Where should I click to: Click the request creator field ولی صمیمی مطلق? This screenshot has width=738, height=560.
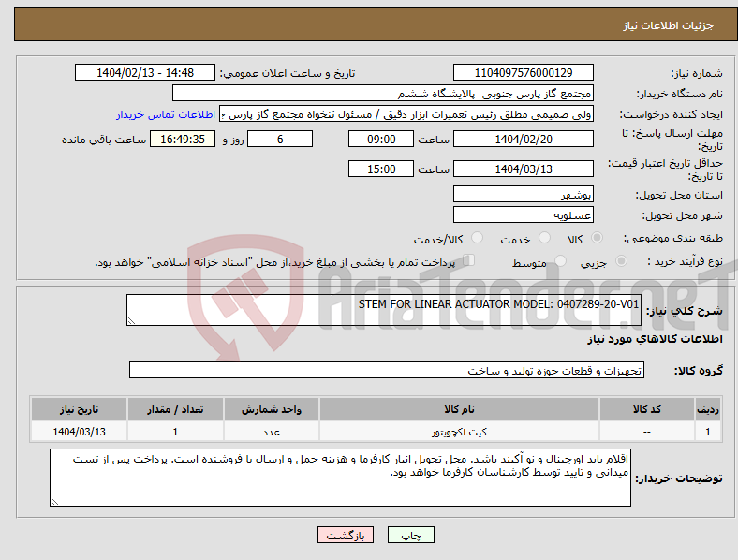point(406,114)
